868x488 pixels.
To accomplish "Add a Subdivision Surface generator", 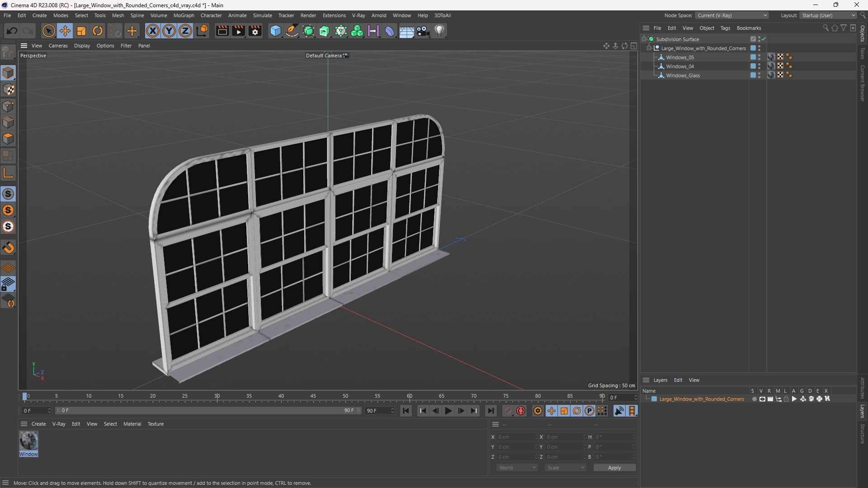I will click(x=308, y=31).
